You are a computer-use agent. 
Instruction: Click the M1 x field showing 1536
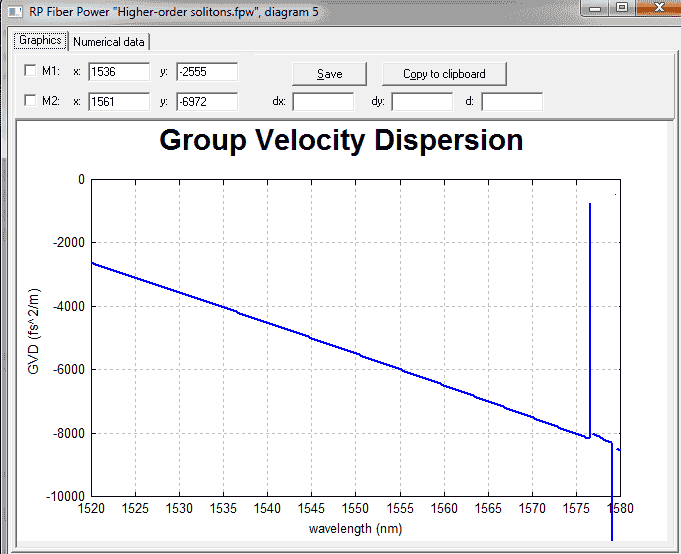[119, 72]
